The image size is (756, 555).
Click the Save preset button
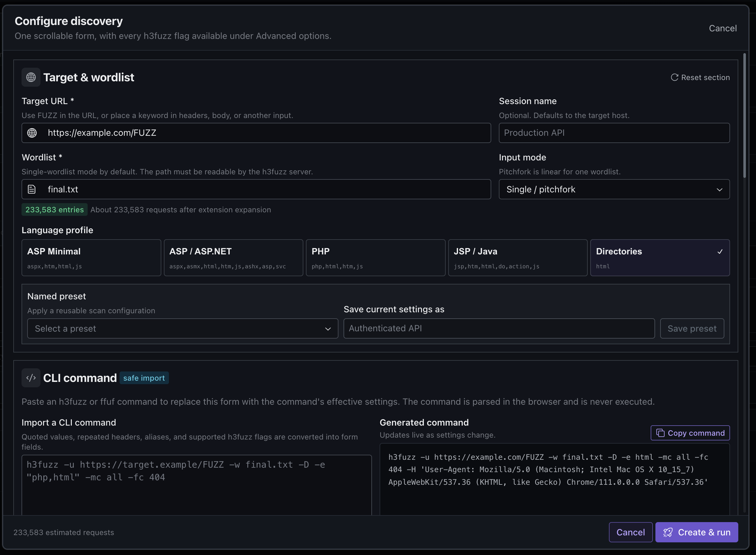click(692, 328)
